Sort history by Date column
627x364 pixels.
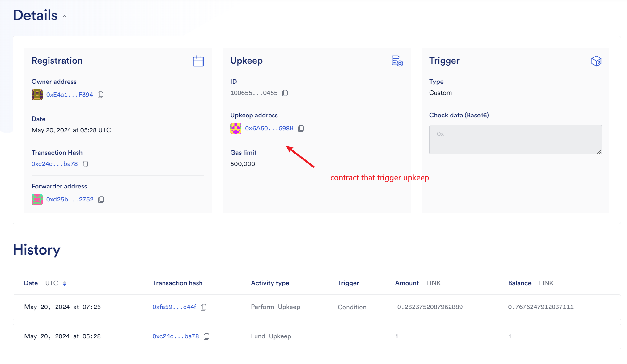click(64, 283)
